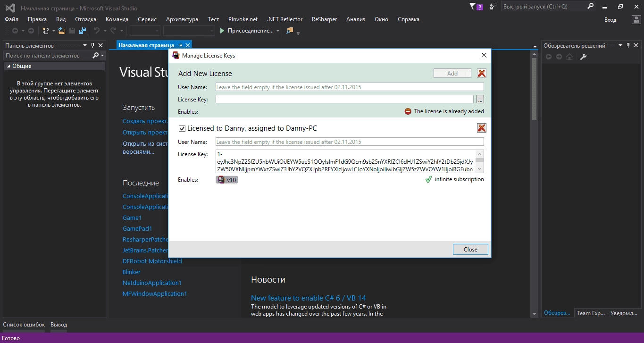Click the Solution Explorer home icon

(x=569, y=57)
